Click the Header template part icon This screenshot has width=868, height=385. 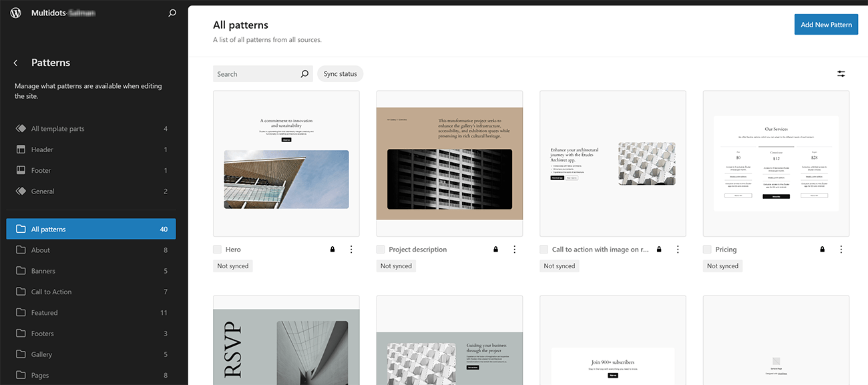21,149
